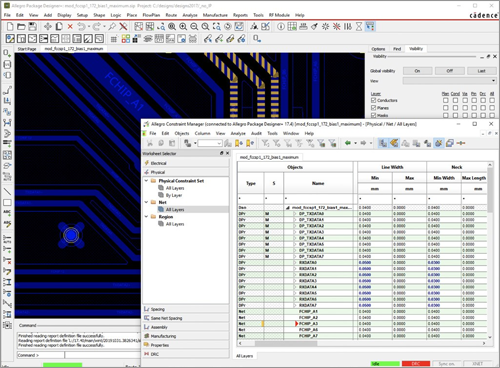Click the Global visibility On button
500x368 pixels.
point(417,71)
